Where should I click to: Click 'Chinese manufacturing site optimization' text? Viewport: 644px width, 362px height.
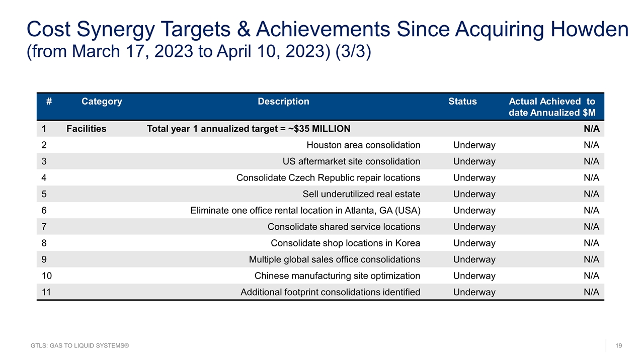337,276
